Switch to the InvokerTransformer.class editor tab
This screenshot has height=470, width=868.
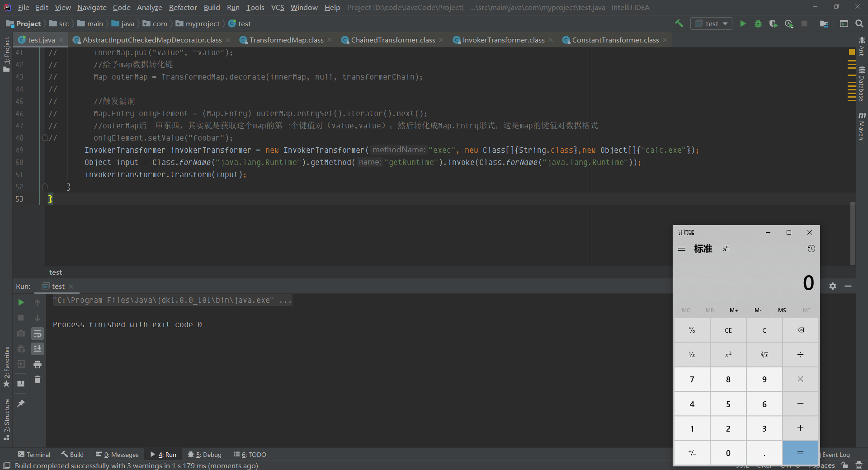point(503,40)
